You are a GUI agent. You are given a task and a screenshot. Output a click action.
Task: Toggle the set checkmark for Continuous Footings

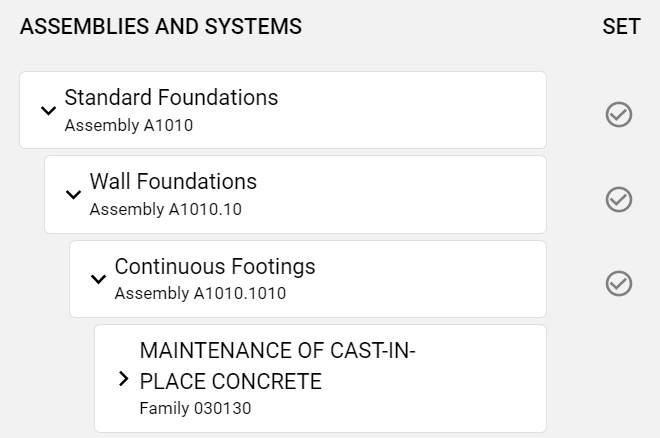tap(619, 283)
